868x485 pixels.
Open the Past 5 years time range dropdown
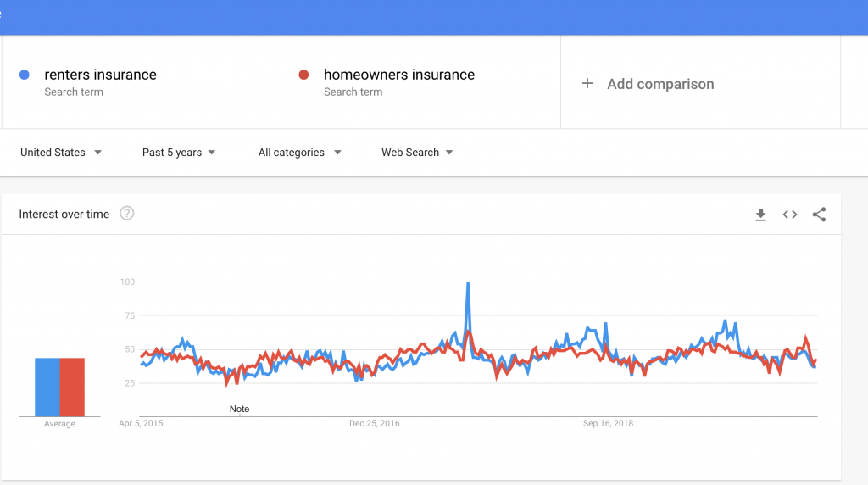point(179,153)
